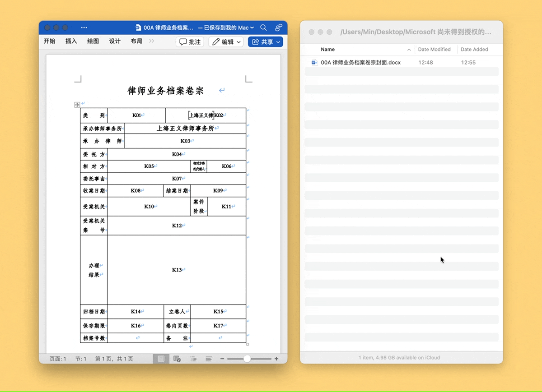Click Finder status bar 1 item text
The width and height of the screenshot is (542, 392).
(399, 358)
